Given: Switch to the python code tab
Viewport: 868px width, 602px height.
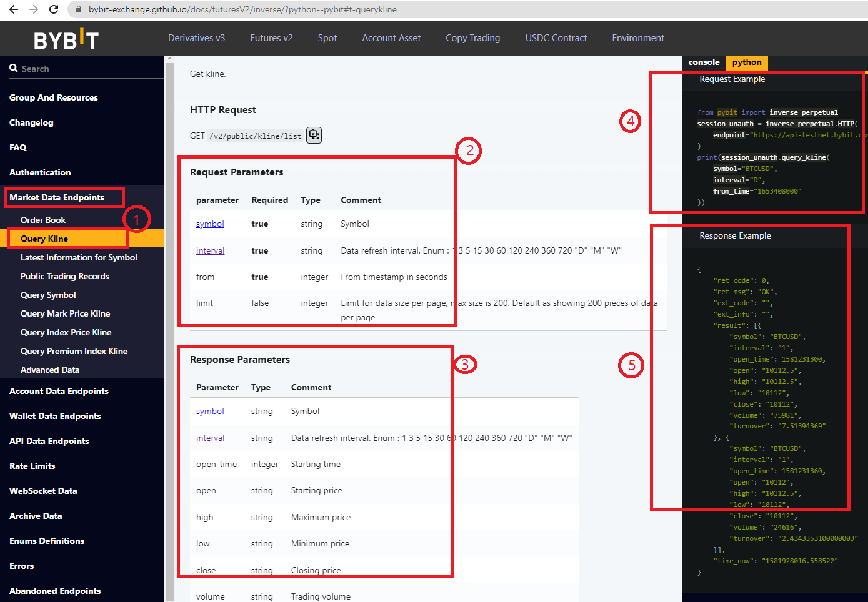Looking at the screenshot, I should pos(747,62).
